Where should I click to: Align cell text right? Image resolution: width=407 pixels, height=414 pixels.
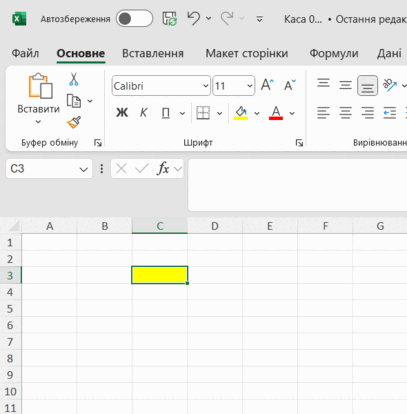[x=367, y=113]
